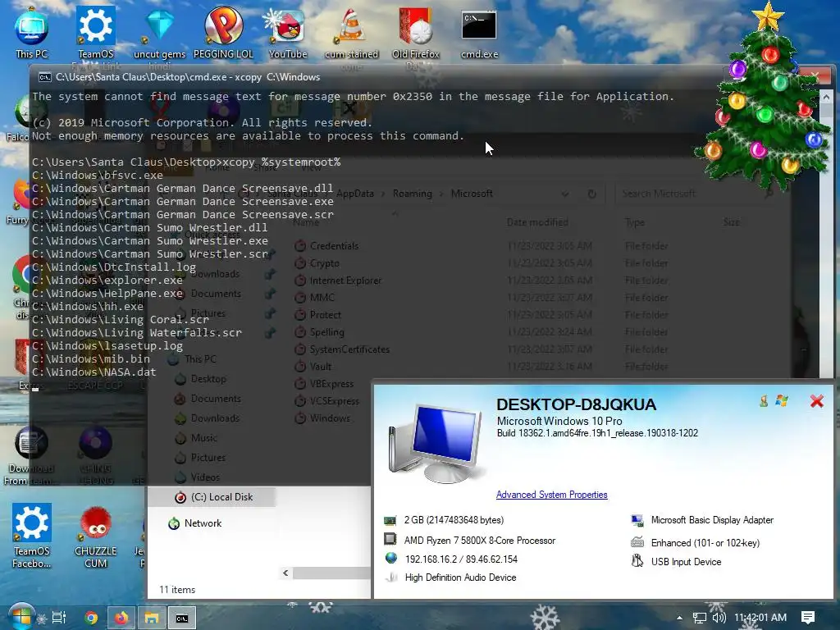Switch to File Explorer taskbar button
The width and height of the screenshot is (840, 630).
click(x=152, y=618)
